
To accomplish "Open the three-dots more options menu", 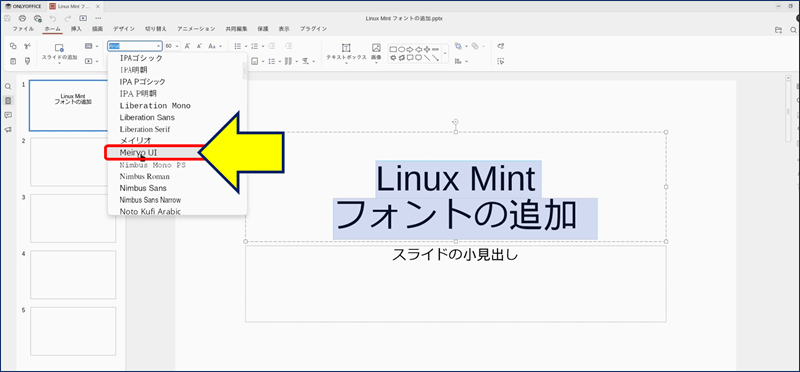I will click(x=98, y=18).
